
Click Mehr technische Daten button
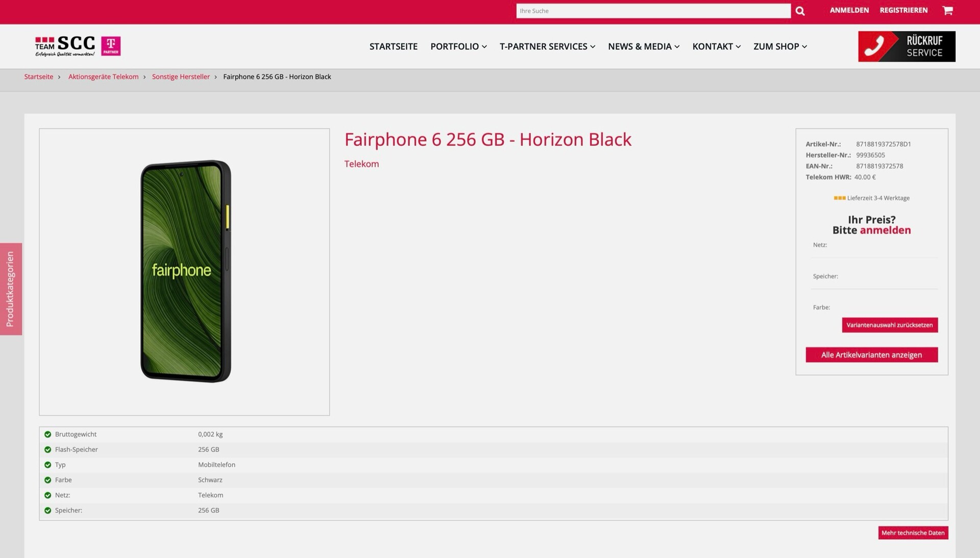(x=913, y=533)
